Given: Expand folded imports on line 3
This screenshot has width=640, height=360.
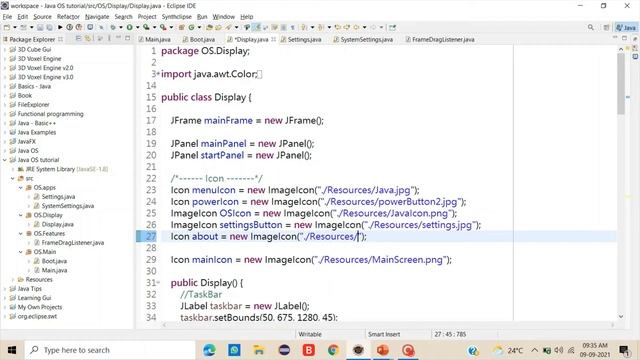Looking at the screenshot, I should click(158, 74).
